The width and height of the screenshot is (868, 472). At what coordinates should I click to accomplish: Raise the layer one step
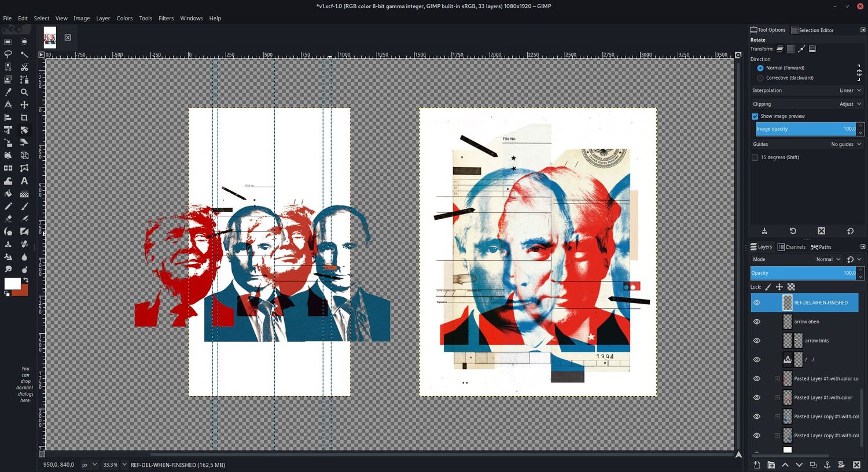click(x=785, y=464)
